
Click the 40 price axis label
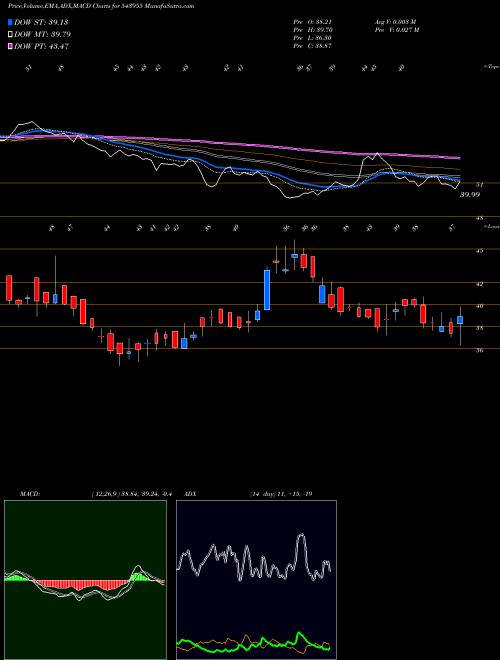[479, 306]
